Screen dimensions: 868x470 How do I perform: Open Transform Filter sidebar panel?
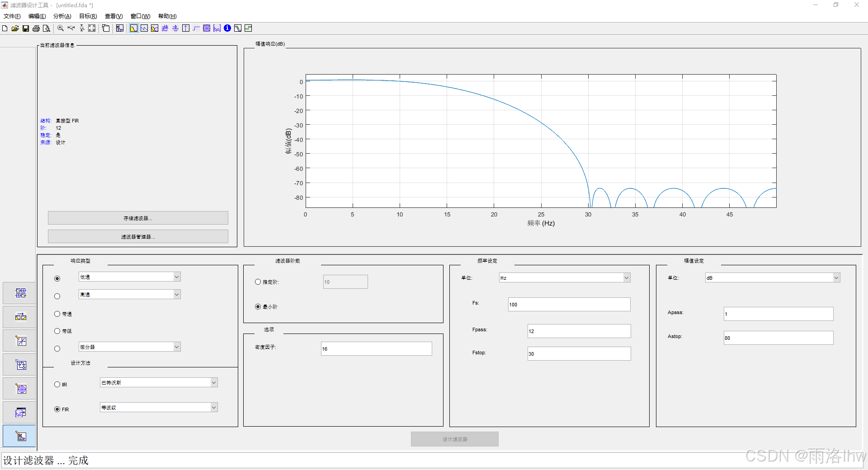click(19, 317)
